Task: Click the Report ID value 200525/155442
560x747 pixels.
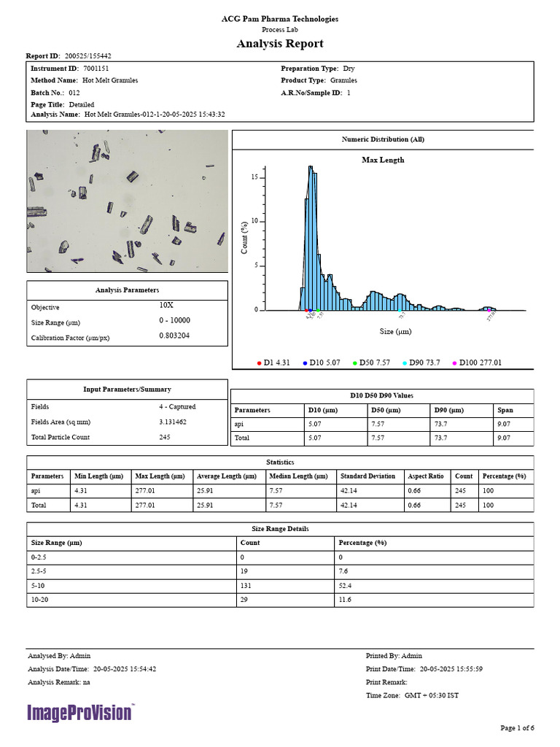Action: pos(88,55)
